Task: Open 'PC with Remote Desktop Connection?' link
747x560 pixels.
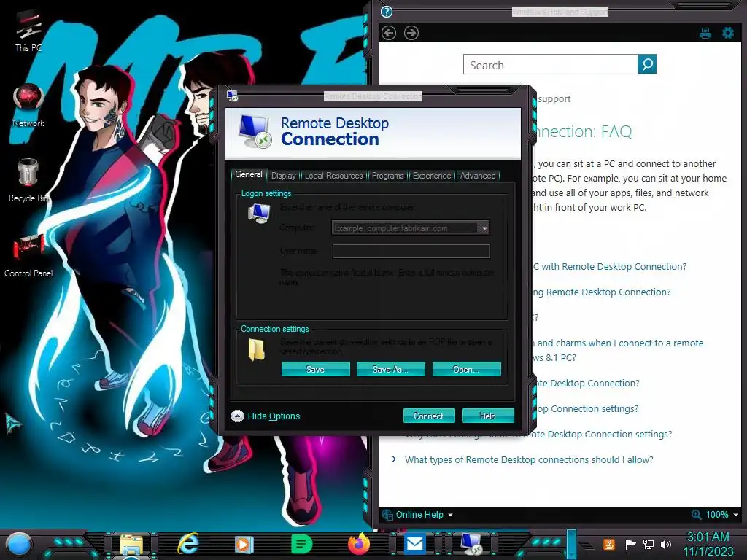Action: tap(609, 267)
